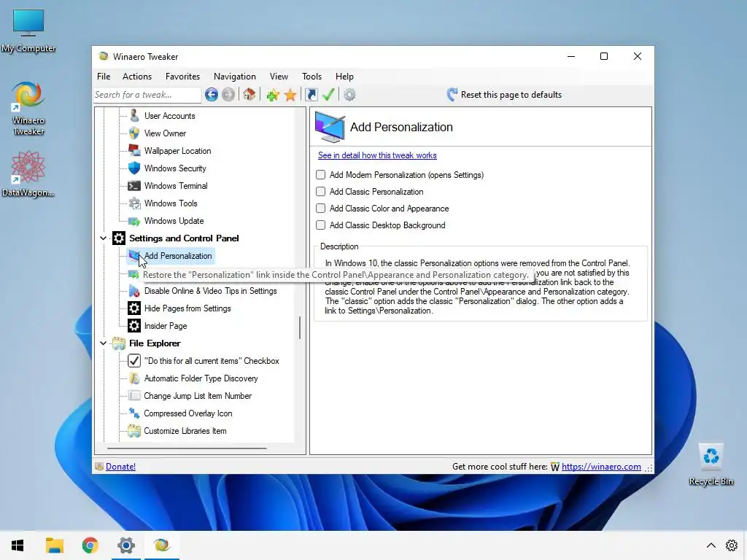This screenshot has width=747, height=560.
Task: Open the Favorites star icon
Action: click(x=290, y=95)
